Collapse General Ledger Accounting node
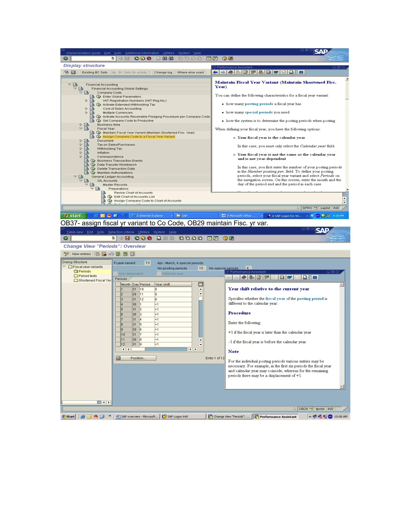The height and width of the screenshot is (532, 411). coord(75,177)
